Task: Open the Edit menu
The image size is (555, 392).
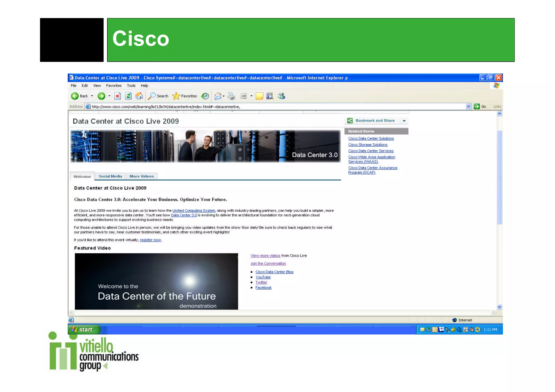Action: 85,86
